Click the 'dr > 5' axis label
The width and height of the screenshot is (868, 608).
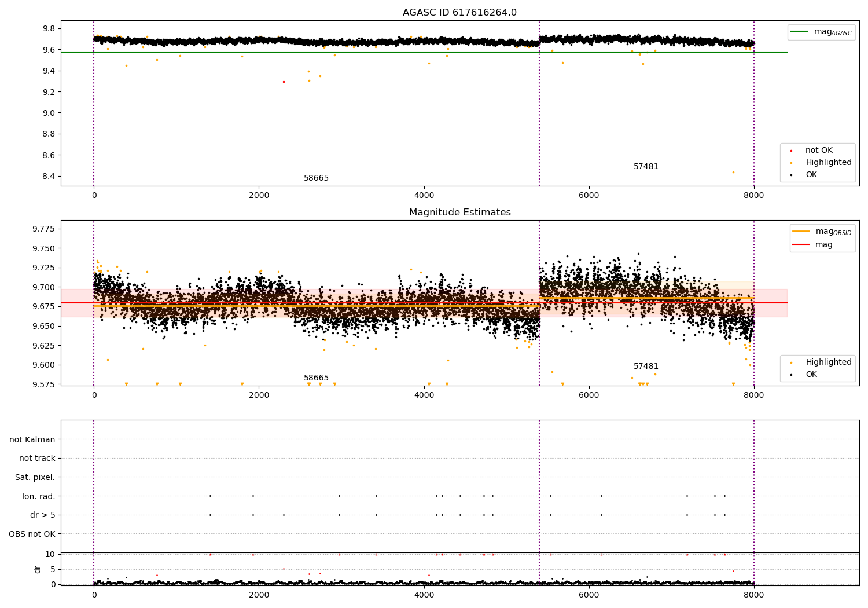(x=43, y=515)
